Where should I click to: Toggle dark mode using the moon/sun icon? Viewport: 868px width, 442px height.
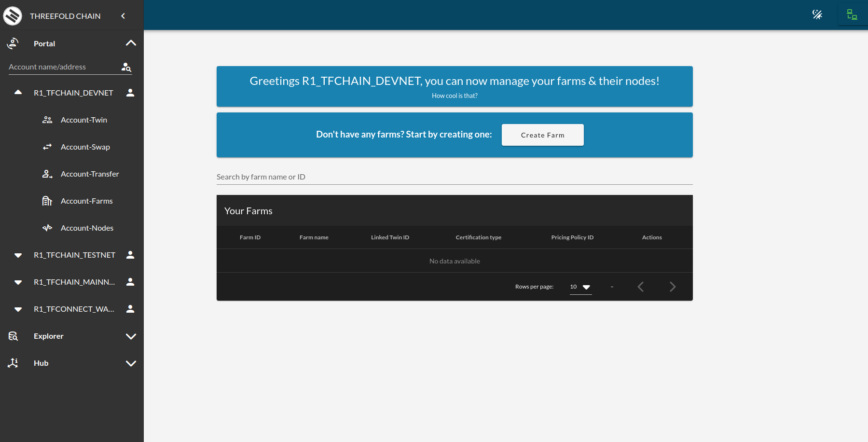click(x=818, y=14)
